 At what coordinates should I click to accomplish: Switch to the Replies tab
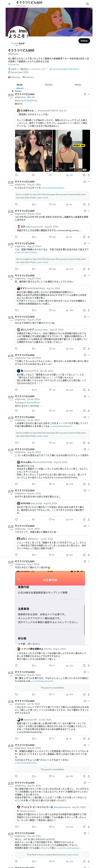pyautogui.click(x=49, y=85)
